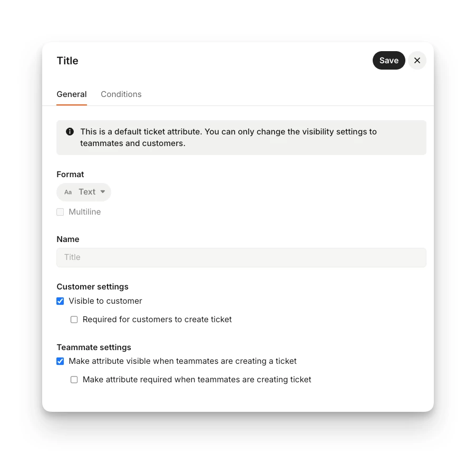Uncheck teammate attribute visibility checkbox
The image size is (476, 454).
click(x=60, y=361)
